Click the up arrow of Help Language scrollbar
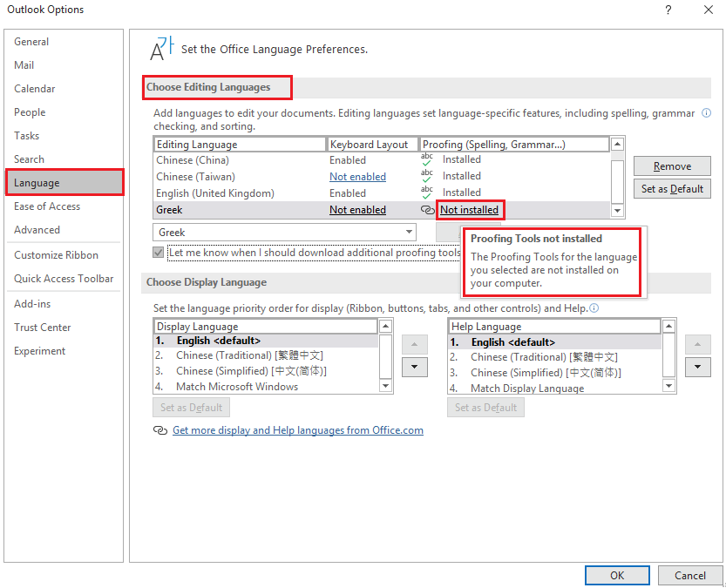This screenshot has height=588, width=726. pyautogui.click(x=668, y=326)
